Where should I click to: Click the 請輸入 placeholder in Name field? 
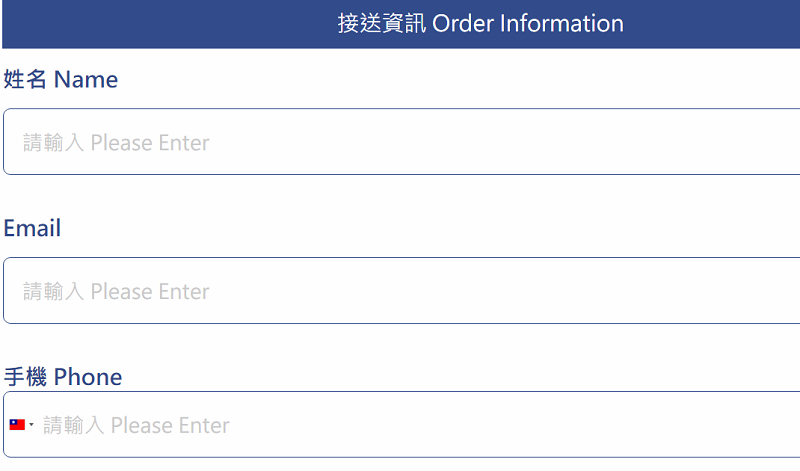tap(54, 143)
